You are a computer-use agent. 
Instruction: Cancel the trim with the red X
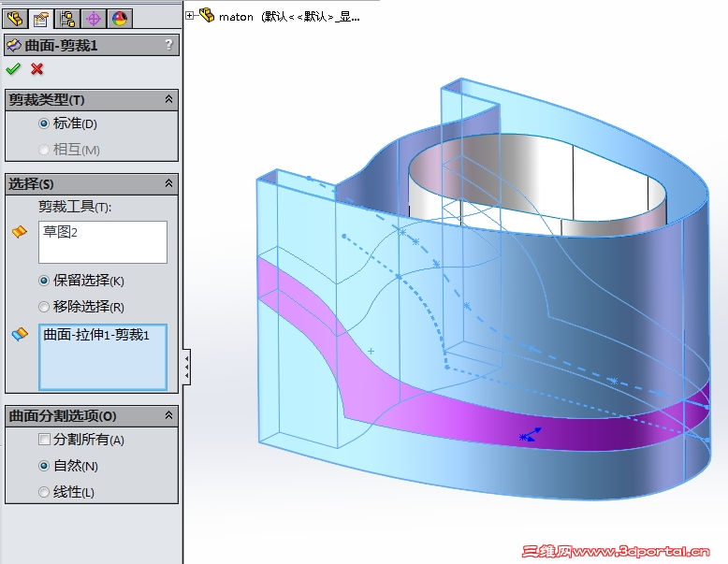(37, 69)
